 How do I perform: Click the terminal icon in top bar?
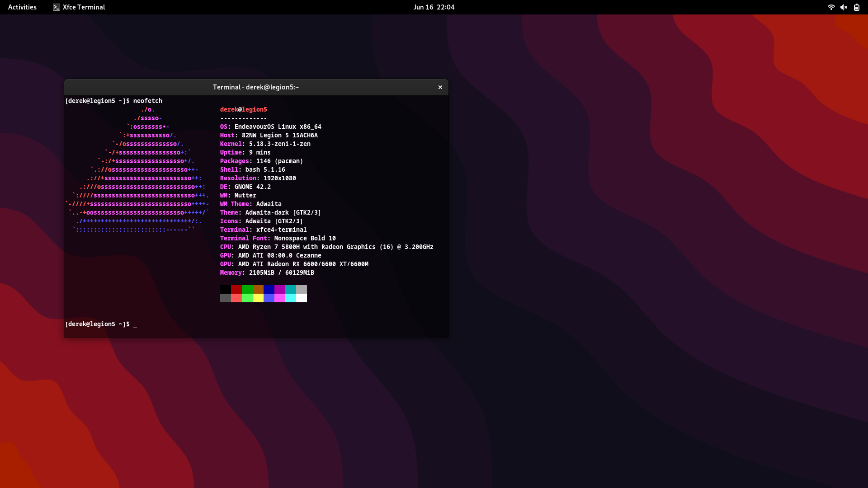pyautogui.click(x=57, y=7)
